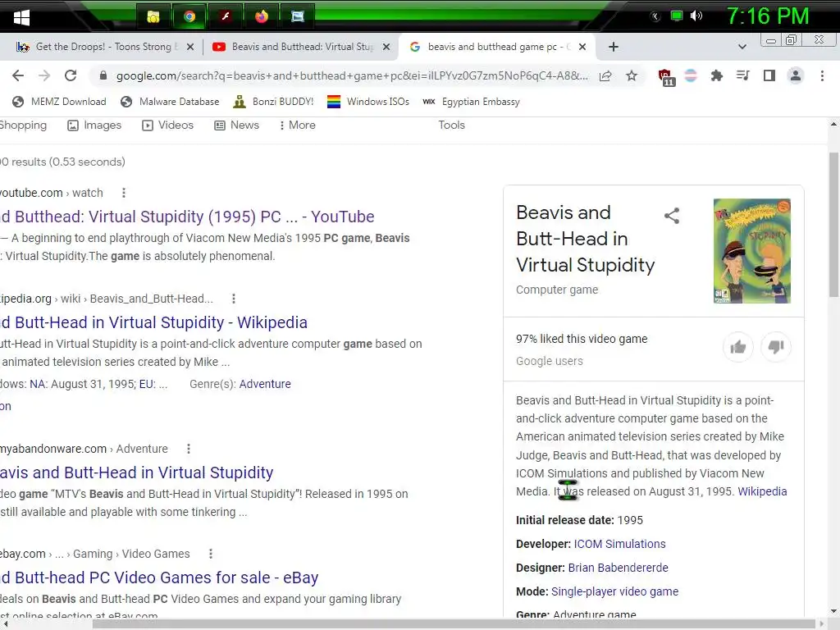
Task: Filter results by Shopping
Action: pos(23,125)
